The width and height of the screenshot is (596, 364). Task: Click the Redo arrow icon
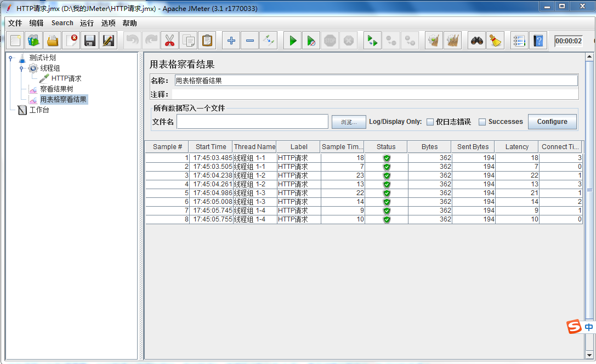coord(151,41)
